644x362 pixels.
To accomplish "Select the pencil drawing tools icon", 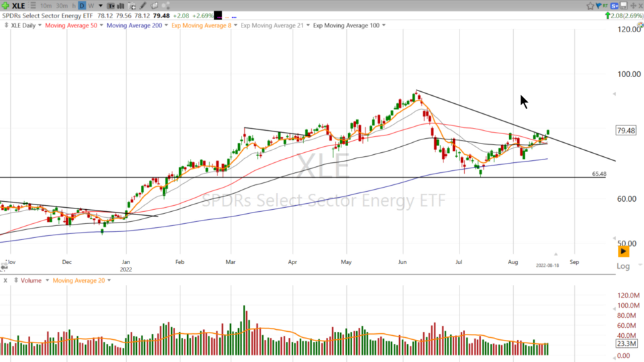I will [x=142, y=6].
